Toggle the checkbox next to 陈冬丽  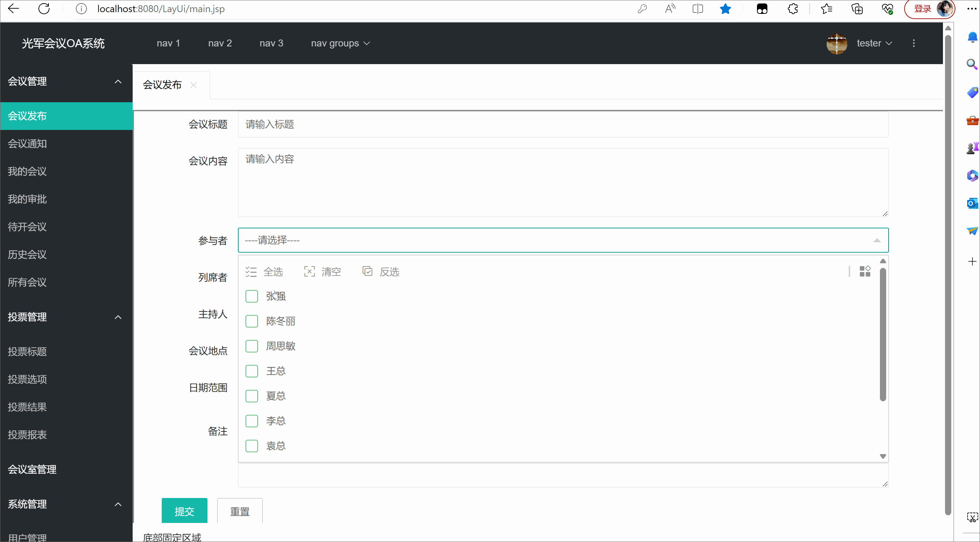click(251, 321)
